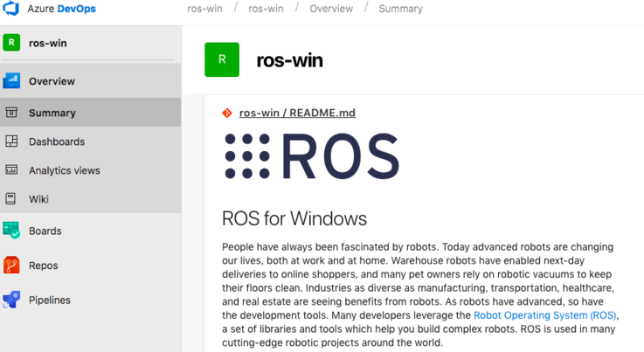Click the Pipelines rocket icon

coord(11,300)
